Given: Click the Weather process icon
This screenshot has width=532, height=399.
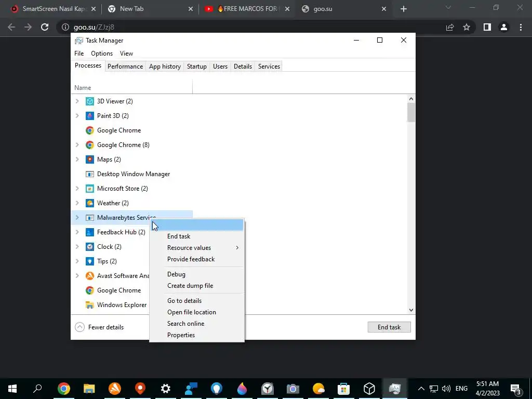Looking at the screenshot, I should tap(89, 203).
